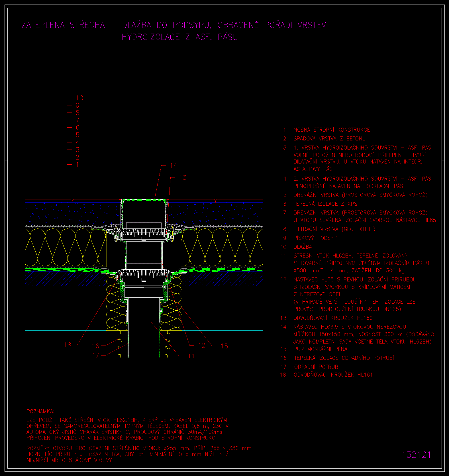Select legend text 'ODPADNÍ POTRUBÍ'
This screenshot has height=476, width=449.
317,367
